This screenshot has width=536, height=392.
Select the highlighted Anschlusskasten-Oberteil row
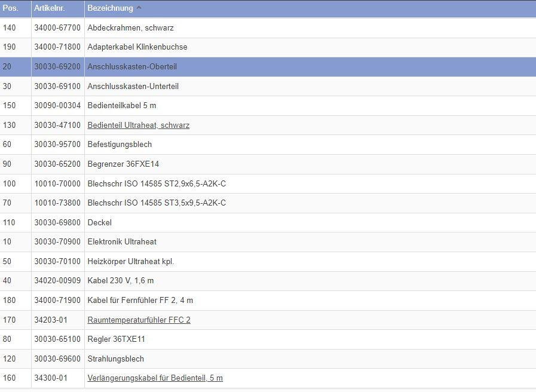point(132,67)
